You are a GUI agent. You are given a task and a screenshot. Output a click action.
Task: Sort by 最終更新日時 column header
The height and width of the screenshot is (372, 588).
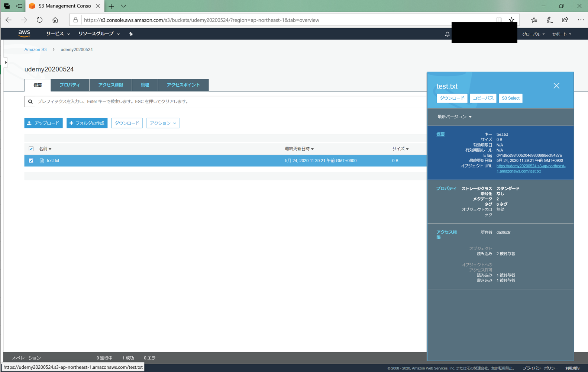tap(299, 149)
